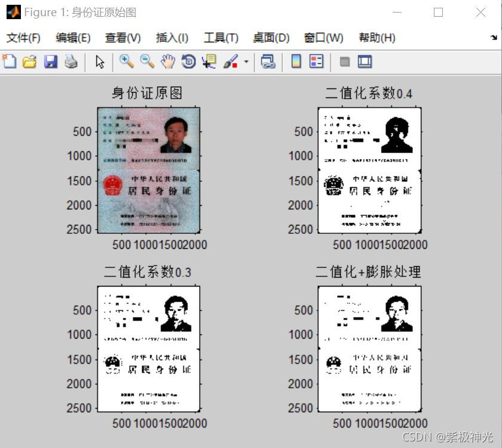Image resolution: width=502 pixels, height=448 pixels.
Task: Toggle the Zoom In tool
Action: 126,62
